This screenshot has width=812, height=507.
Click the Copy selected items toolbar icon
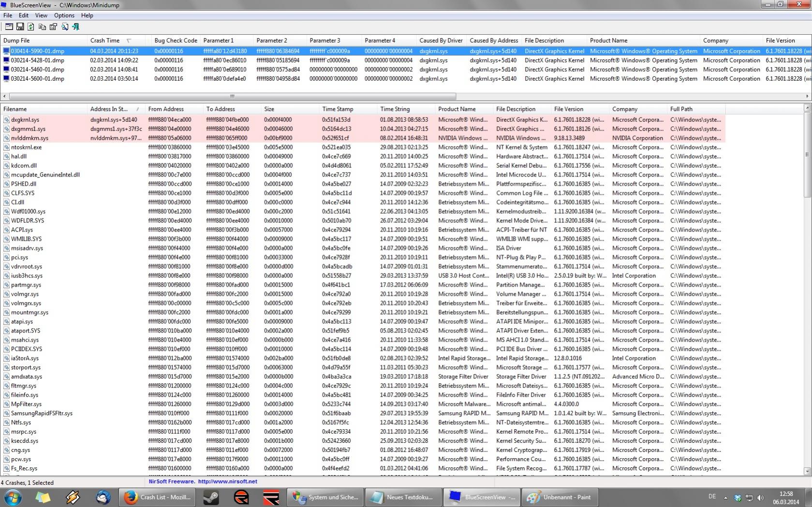(42, 27)
